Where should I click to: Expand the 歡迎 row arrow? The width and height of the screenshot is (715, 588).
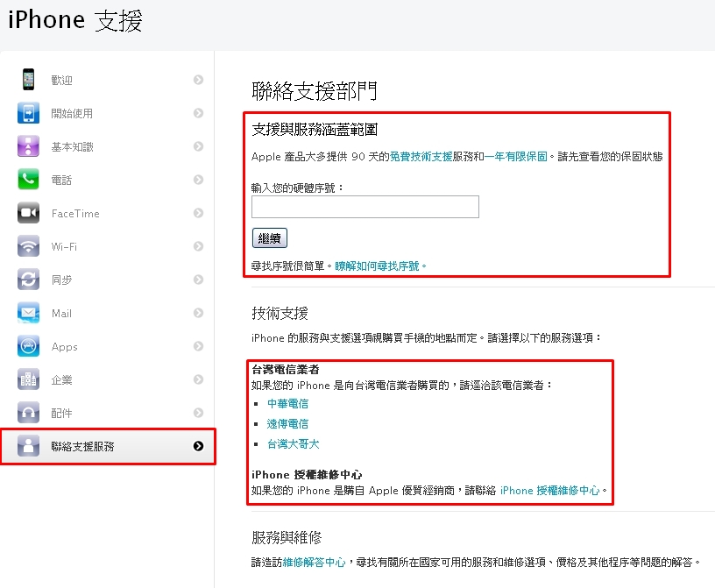(198, 80)
